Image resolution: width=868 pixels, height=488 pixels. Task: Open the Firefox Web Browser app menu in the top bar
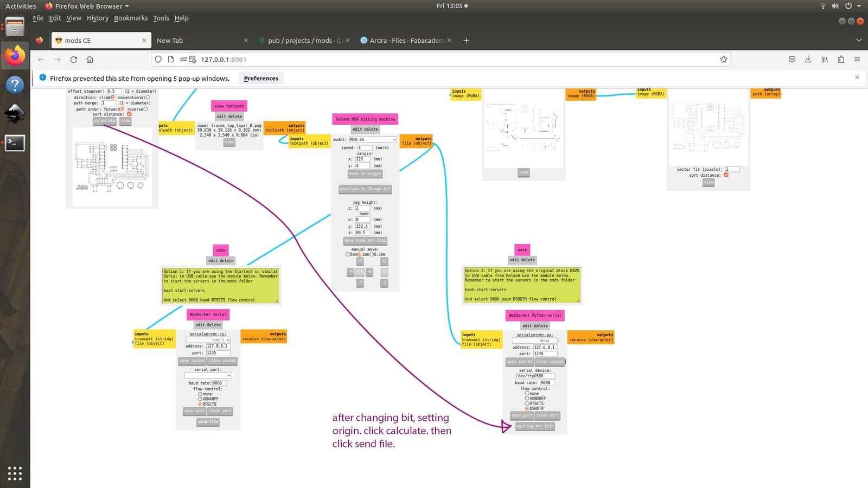click(x=87, y=6)
